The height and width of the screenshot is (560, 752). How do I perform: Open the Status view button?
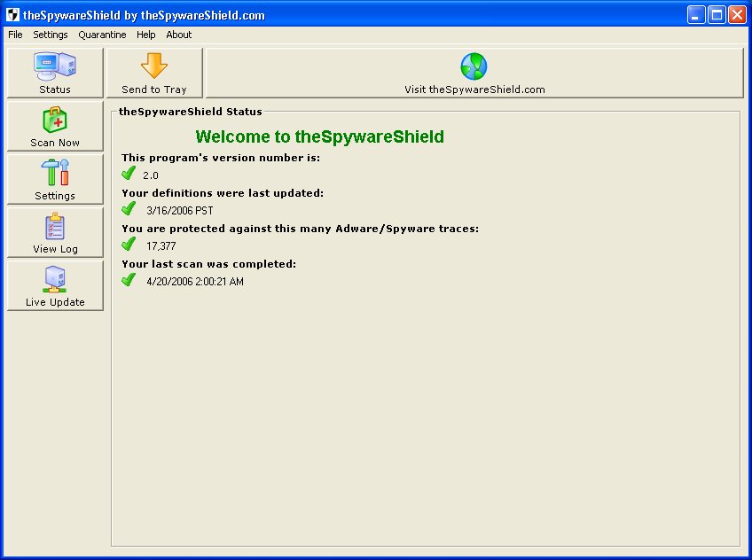coord(55,73)
